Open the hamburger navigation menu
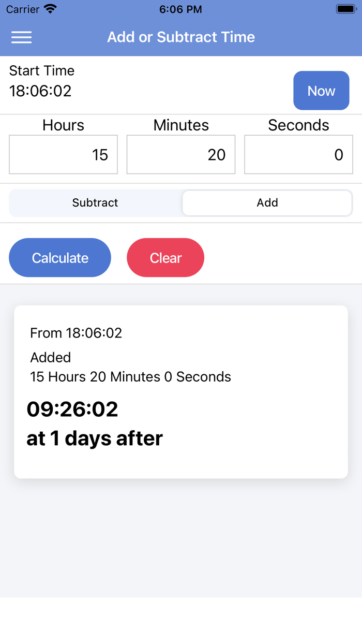This screenshot has width=362, height=644. (21, 37)
